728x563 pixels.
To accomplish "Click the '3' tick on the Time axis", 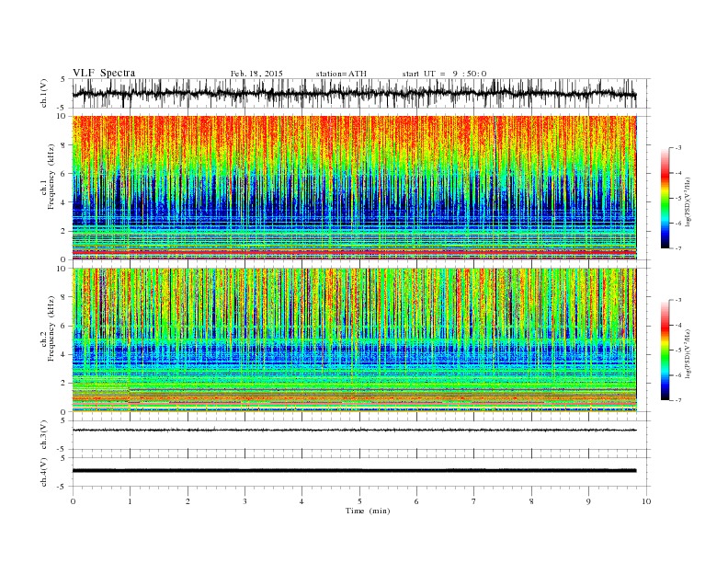I will pos(245,501).
